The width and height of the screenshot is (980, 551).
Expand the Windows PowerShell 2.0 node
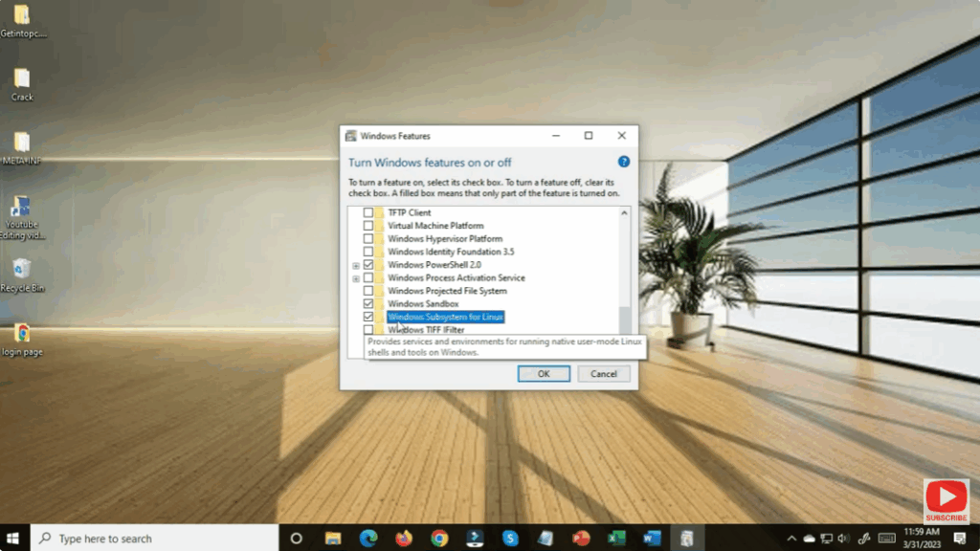pyautogui.click(x=356, y=264)
